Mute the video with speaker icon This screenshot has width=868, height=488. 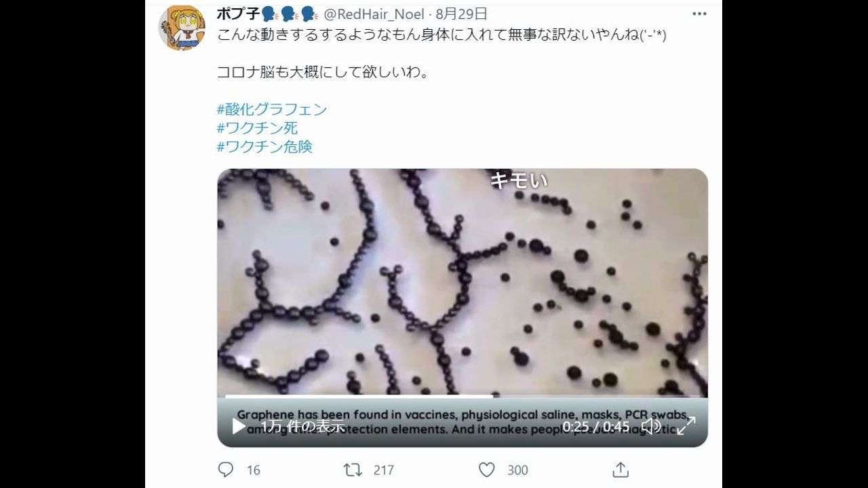(651, 426)
